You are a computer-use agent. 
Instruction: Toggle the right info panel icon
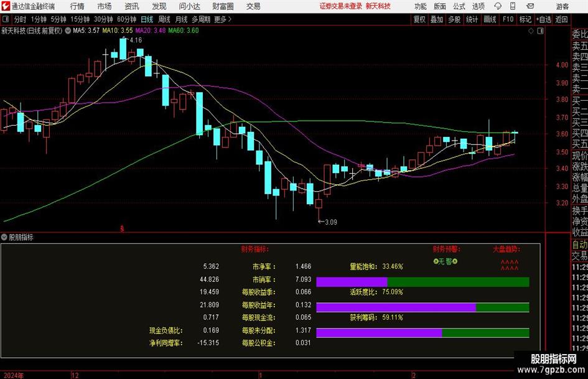pos(540,31)
